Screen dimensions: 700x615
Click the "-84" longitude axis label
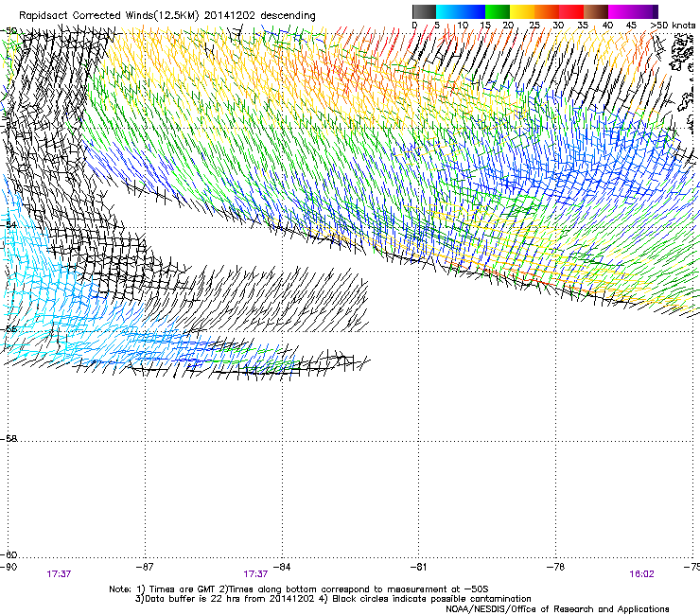(282, 567)
